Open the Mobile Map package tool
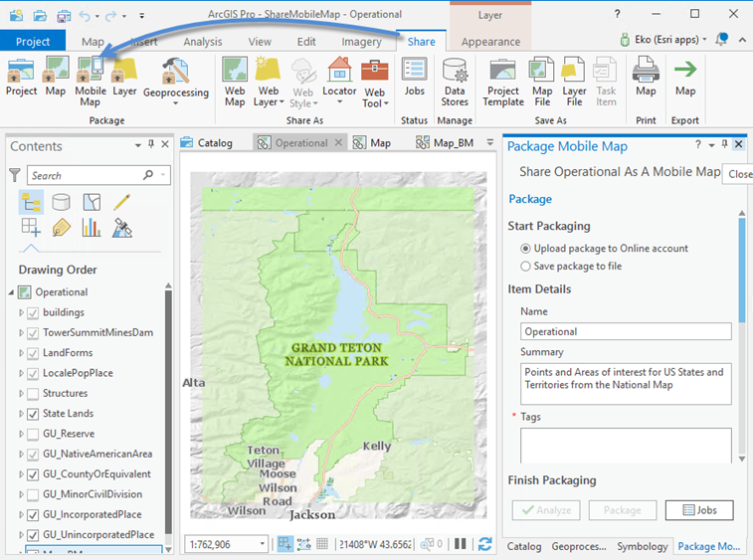The image size is (753, 560). pos(91,82)
